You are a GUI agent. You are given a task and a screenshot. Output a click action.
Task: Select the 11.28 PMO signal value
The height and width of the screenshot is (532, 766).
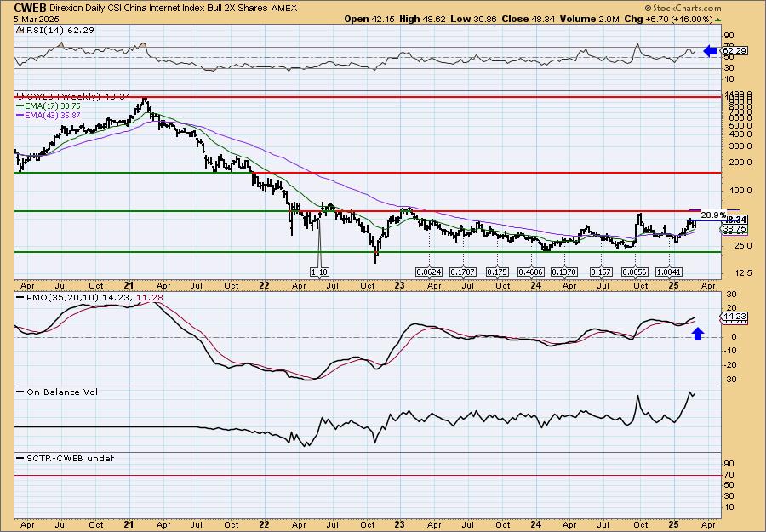[x=151, y=297]
